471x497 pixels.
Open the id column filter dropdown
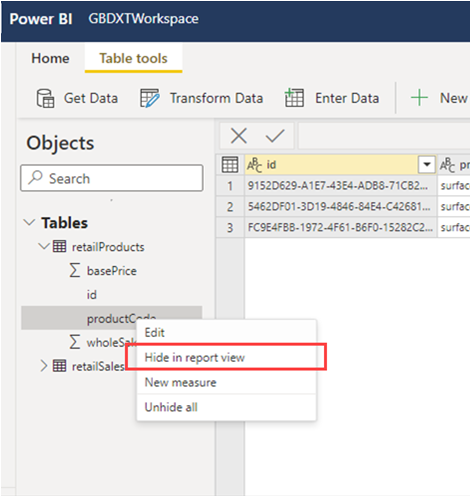[x=427, y=164]
